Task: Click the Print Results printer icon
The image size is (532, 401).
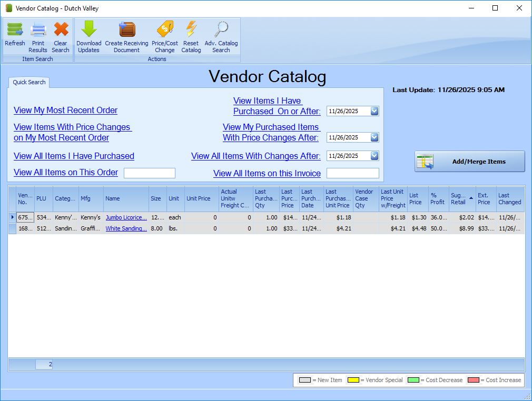Action: (x=38, y=30)
